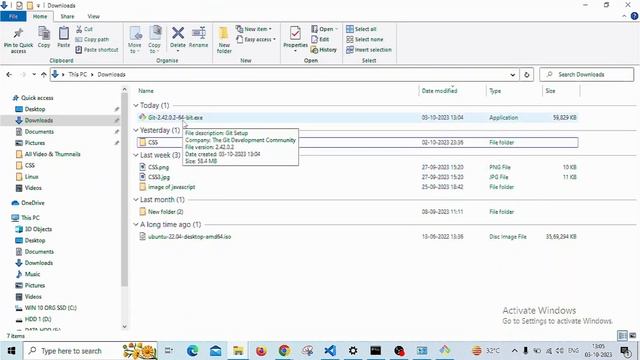
Task: Switch to the Home tab
Action: coord(40,16)
